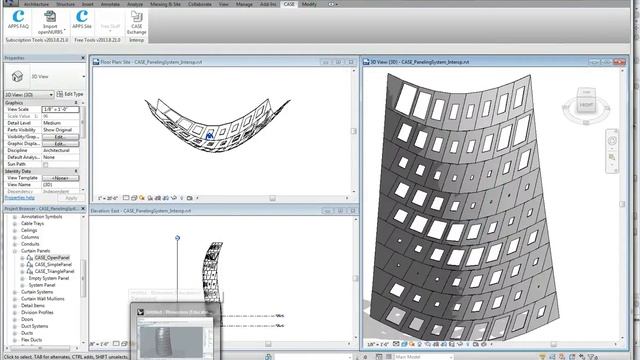
Task: Open the APPS Site tool
Action: point(82,20)
